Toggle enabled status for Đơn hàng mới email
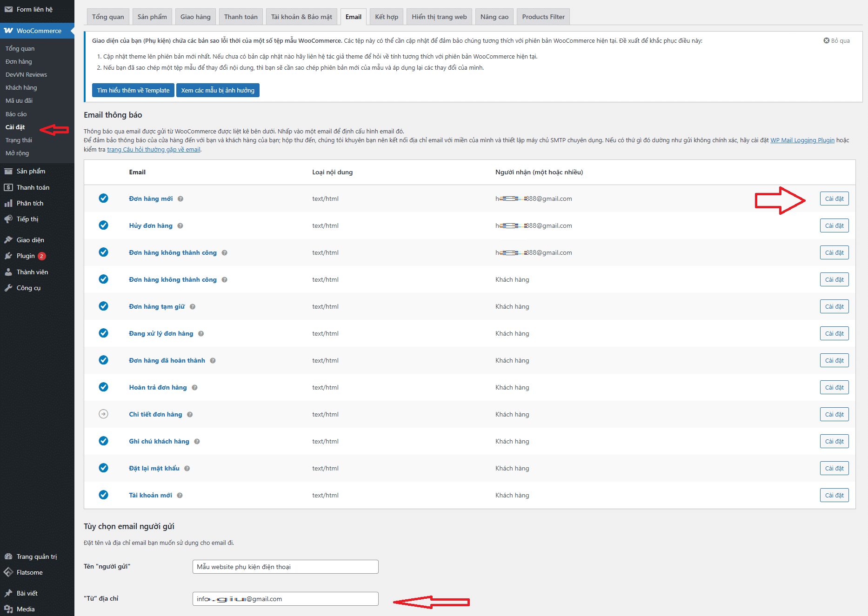The image size is (868, 616). (103, 199)
